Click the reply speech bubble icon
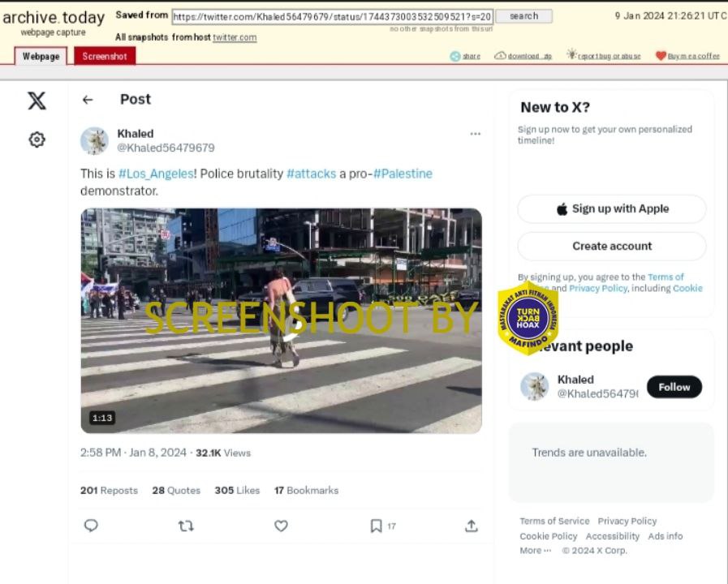 pos(91,526)
